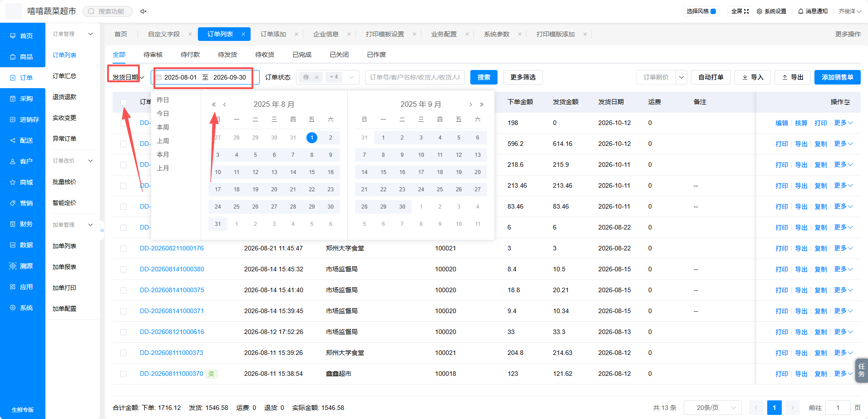Expand the 订单状态 multi-select dropdown

point(351,77)
